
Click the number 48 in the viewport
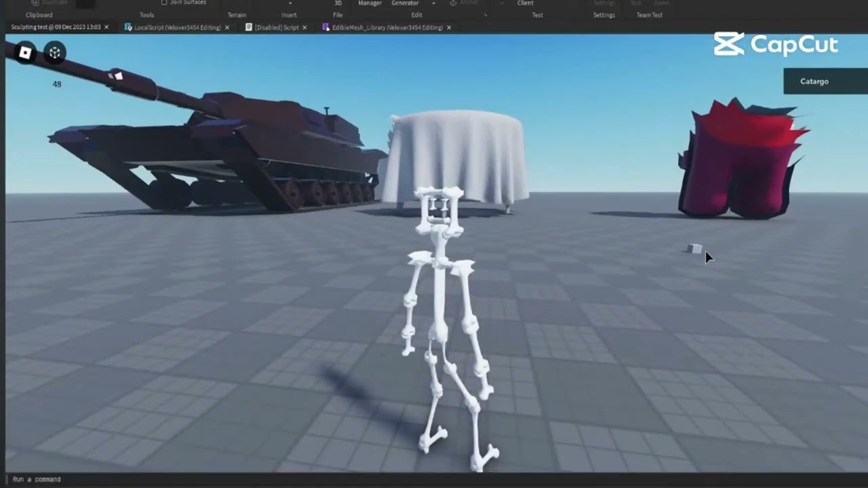coord(57,85)
